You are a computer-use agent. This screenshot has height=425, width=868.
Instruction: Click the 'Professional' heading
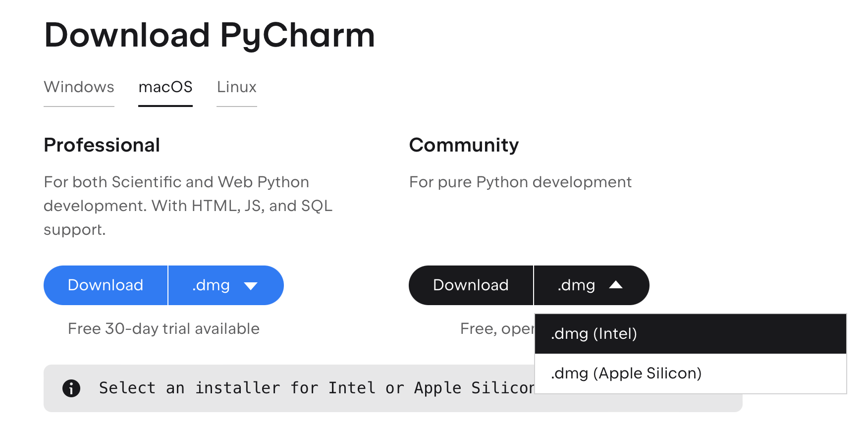pyautogui.click(x=102, y=145)
